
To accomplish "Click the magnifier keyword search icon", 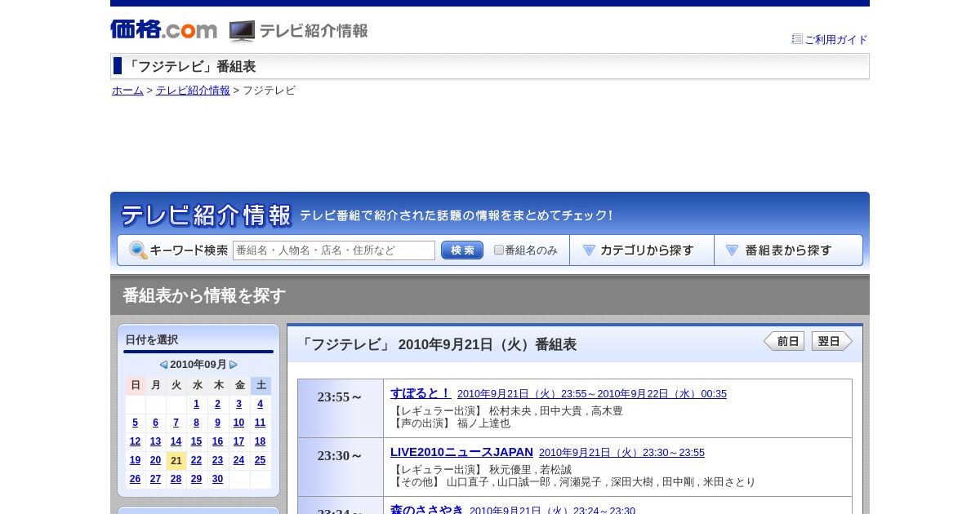I will pos(138,250).
